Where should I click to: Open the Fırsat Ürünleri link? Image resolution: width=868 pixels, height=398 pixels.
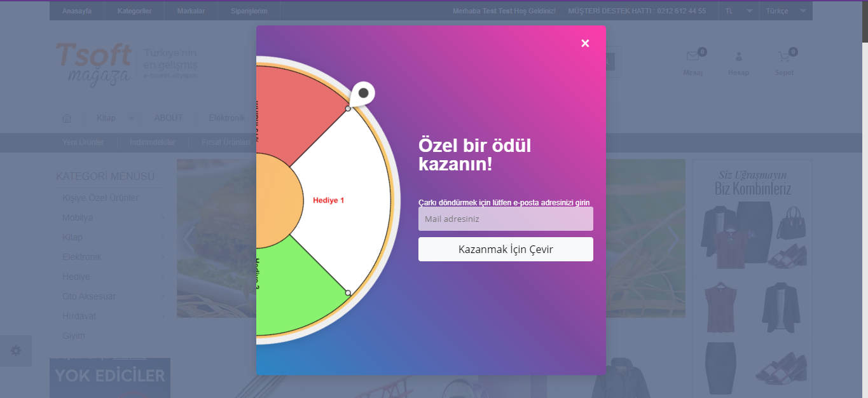tap(226, 142)
